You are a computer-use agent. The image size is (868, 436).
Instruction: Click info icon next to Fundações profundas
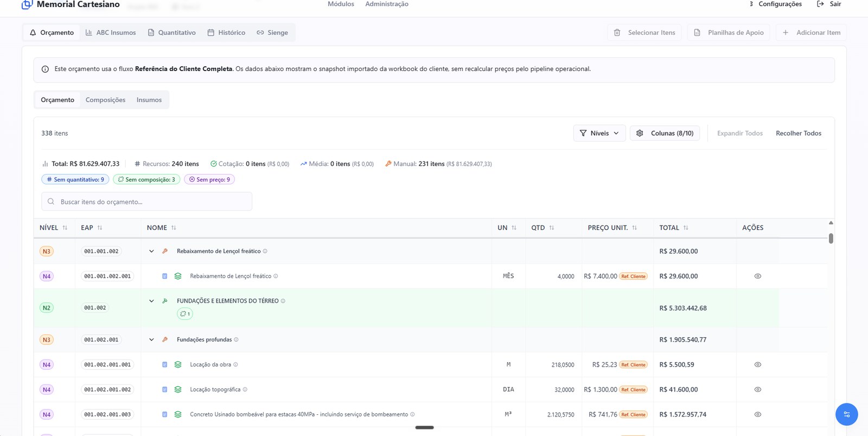[x=236, y=339]
